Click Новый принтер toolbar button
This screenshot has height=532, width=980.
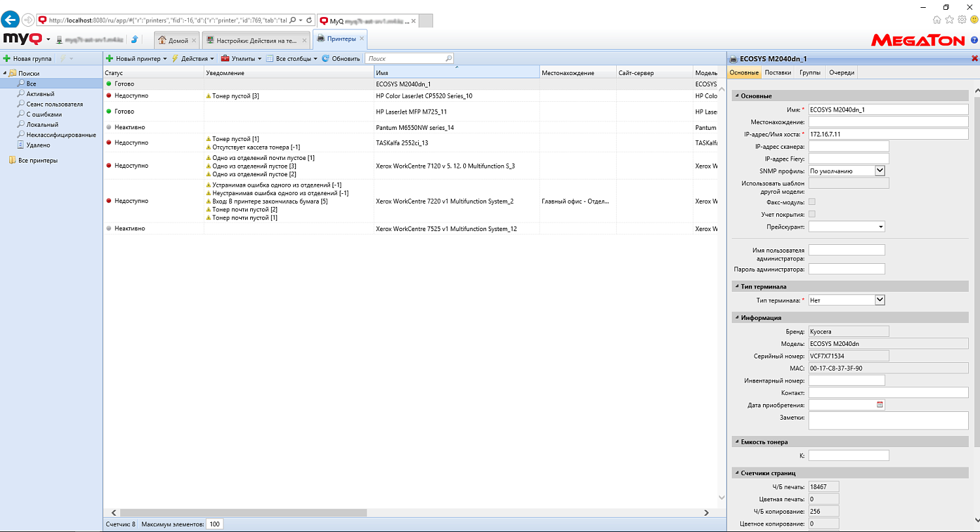click(x=137, y=59)
